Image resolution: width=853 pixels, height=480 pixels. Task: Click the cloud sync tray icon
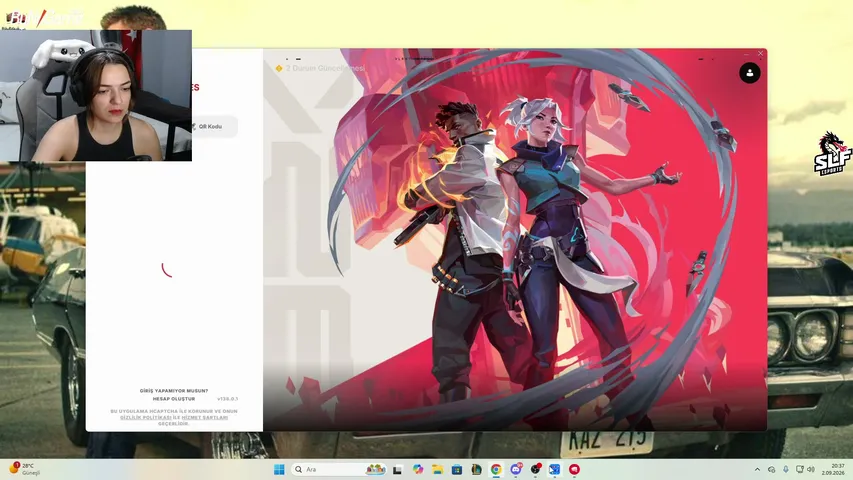tap(771, 469)
